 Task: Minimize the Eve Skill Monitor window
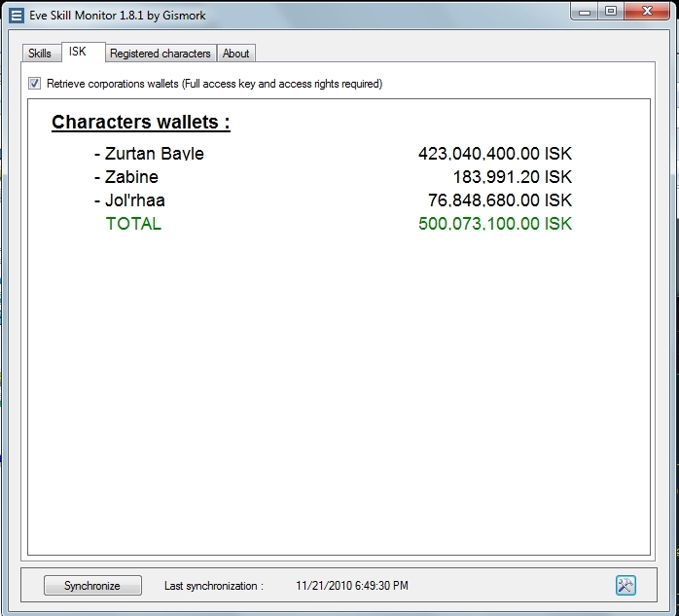585,12
